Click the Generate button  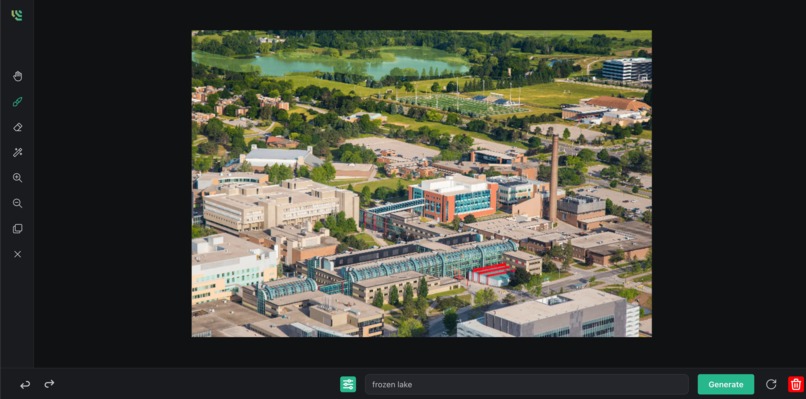726,384
